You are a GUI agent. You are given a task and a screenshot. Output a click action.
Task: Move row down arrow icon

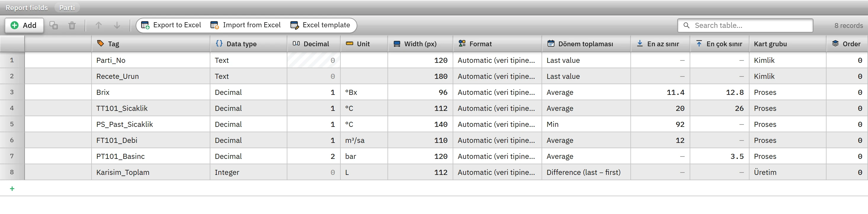[x=117, y=25]
